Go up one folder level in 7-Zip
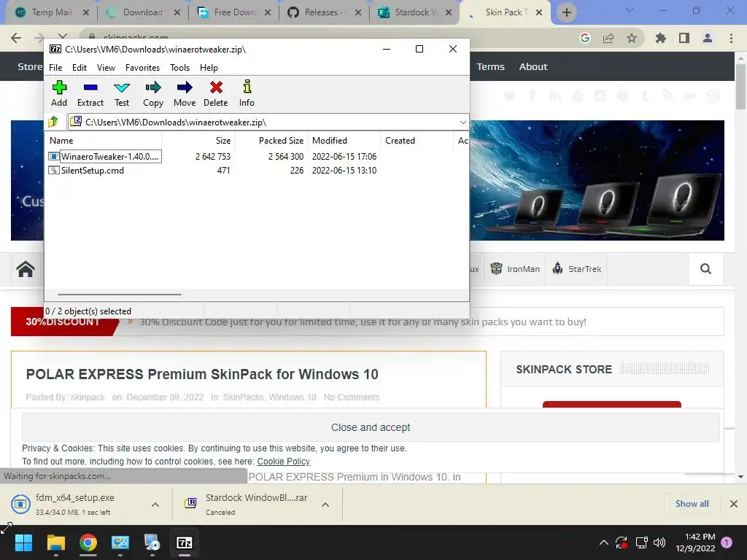747x560 pixels. pyautogui.click(x=53, y=122)
